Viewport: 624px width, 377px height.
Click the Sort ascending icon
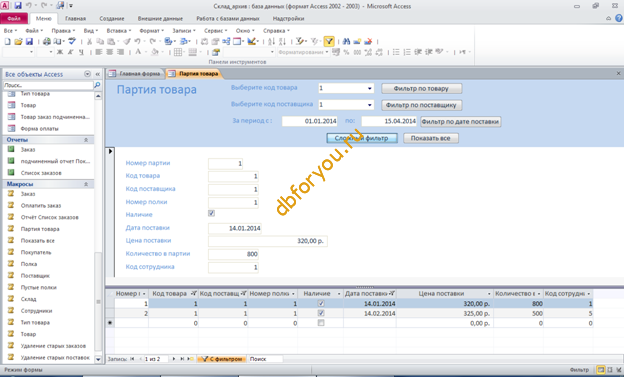271,41
